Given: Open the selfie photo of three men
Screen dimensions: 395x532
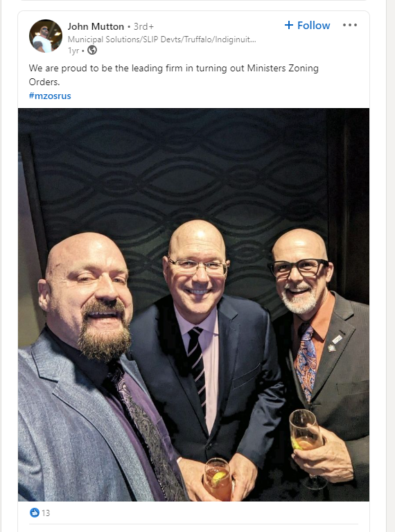Looking at the screenshot, I should pos(194,305).
